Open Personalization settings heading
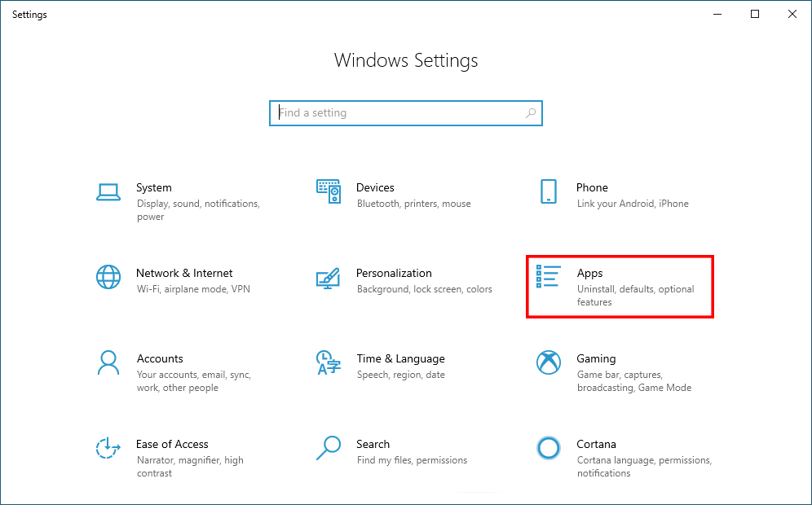This screenshot has height=505, width=812. coord(394,273)
